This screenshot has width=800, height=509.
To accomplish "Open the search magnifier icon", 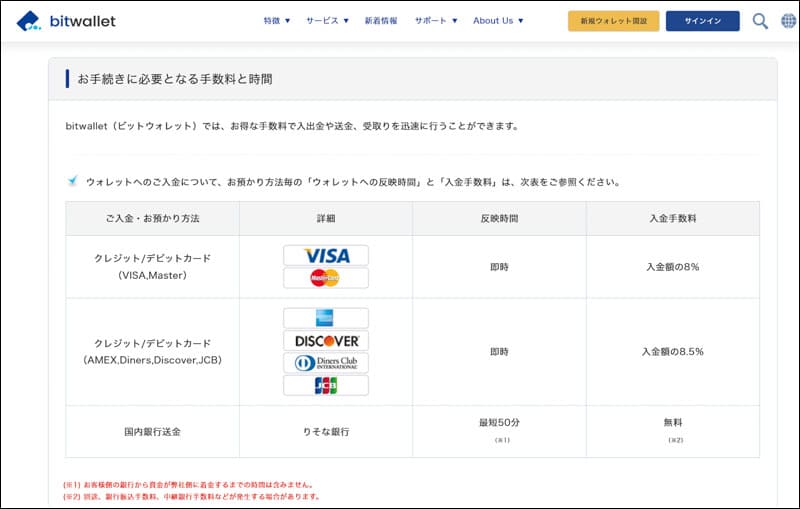I will (x=760, y=21).
